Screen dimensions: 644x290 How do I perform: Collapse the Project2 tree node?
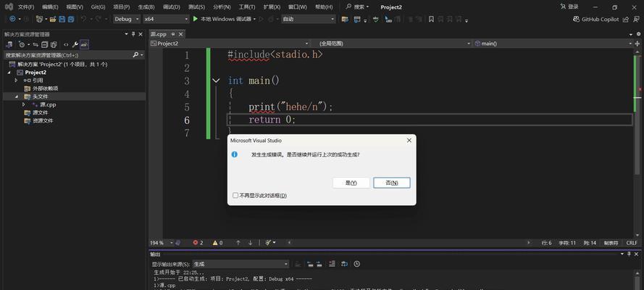coord(9,72)
